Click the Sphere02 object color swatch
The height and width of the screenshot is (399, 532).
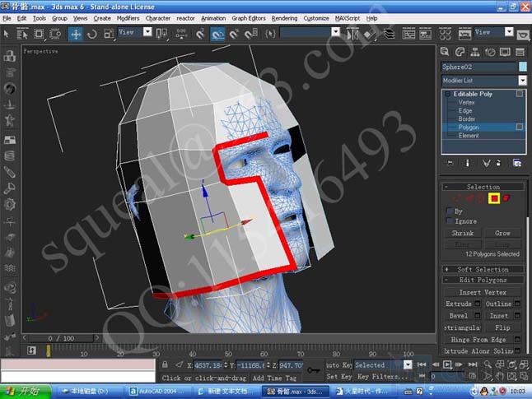click(523, 67)
